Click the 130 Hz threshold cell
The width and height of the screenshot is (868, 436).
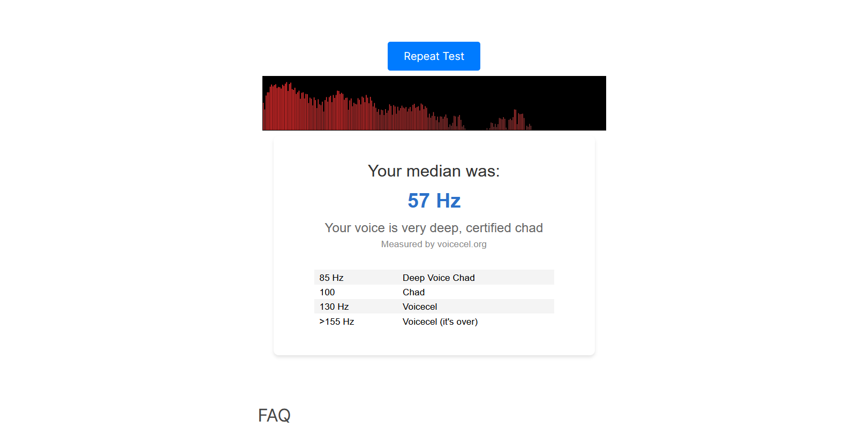[x=334, y=307]
